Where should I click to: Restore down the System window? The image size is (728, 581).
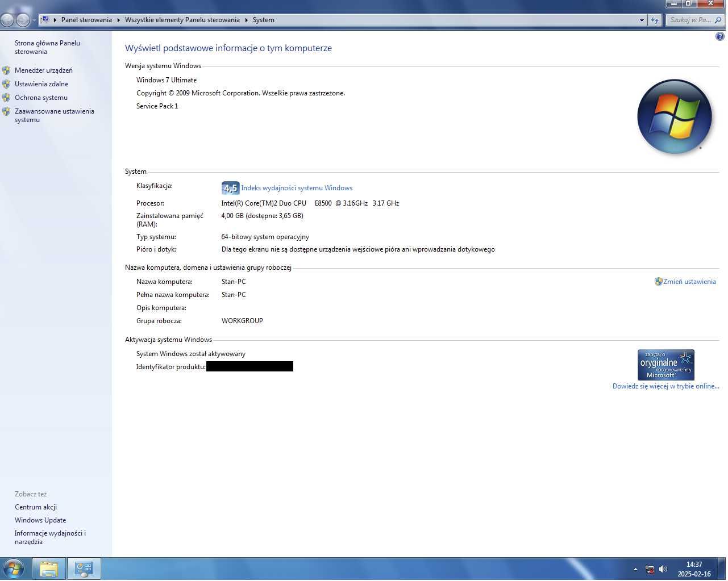688,4
